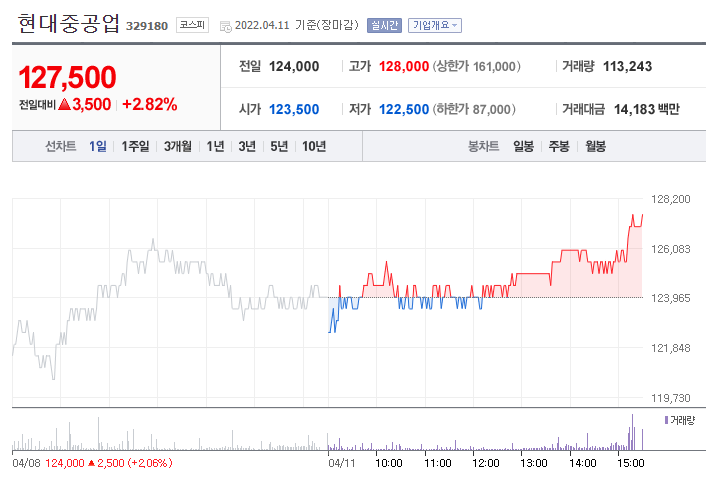Click the high price 128,000
The height and width of the screenshot is (479, 706).
pos(404,67)
